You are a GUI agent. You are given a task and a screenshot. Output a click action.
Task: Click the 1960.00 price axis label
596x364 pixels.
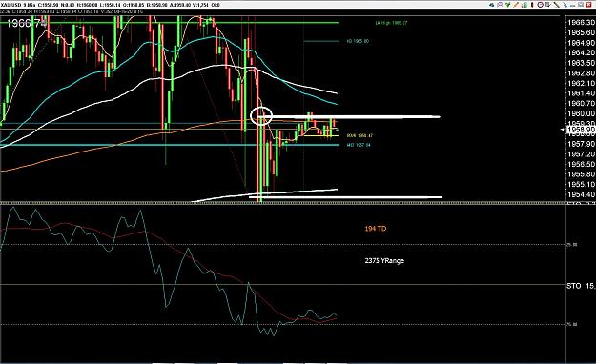[581, 113]
